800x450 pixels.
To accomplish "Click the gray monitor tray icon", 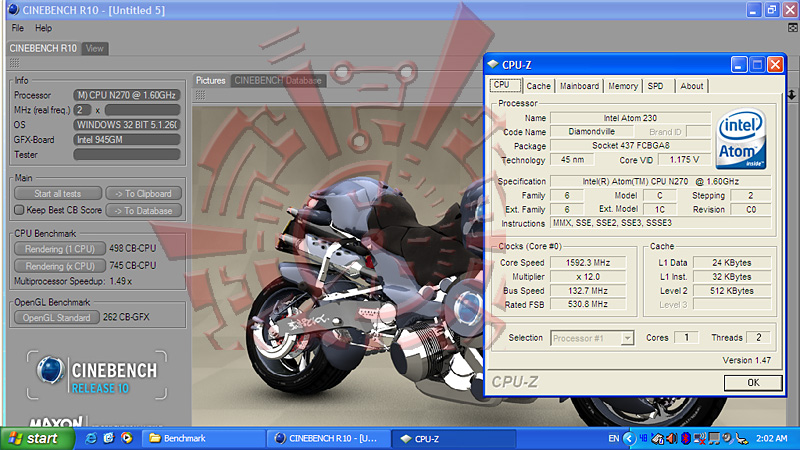I will 714,438.
